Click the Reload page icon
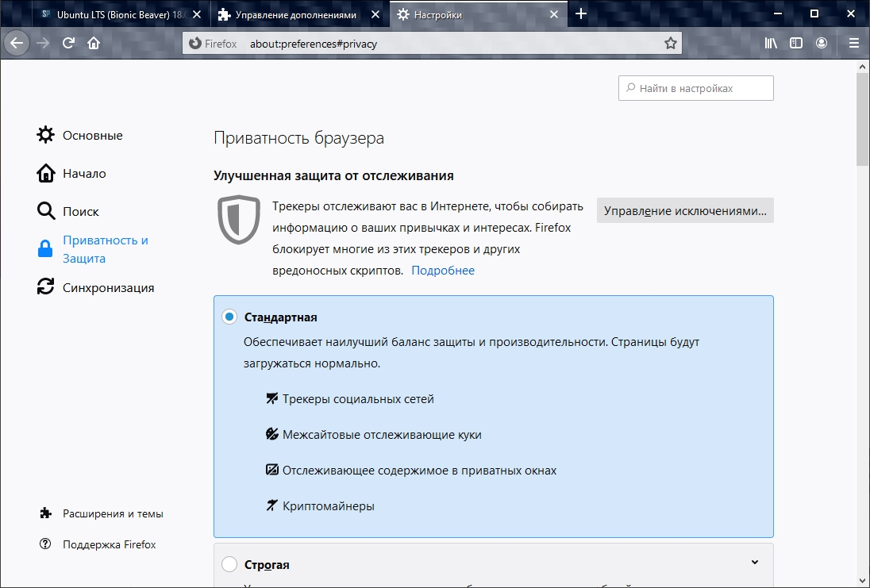The image size is (870, 588). coord(69,44)
